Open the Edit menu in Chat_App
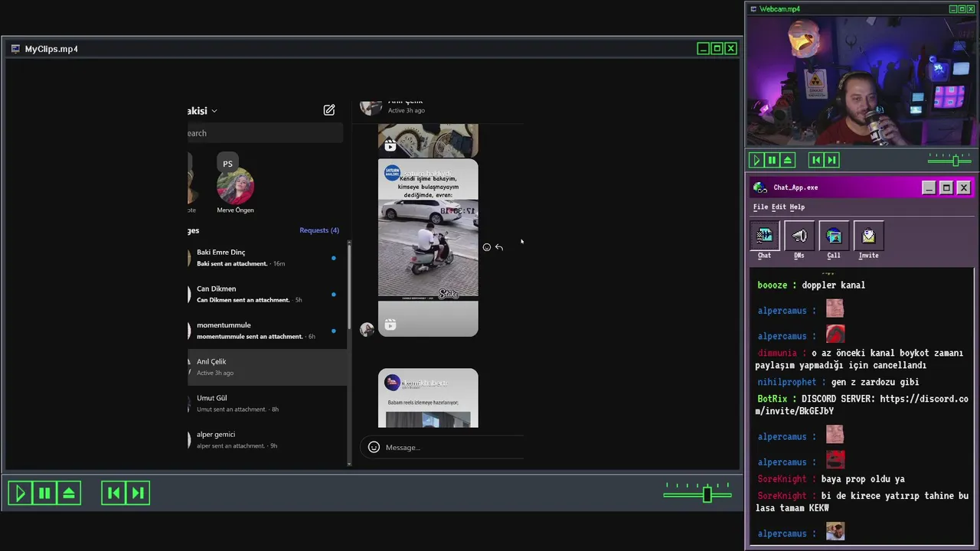The width and height of the screenshot is (980, 551). [779, 207]
